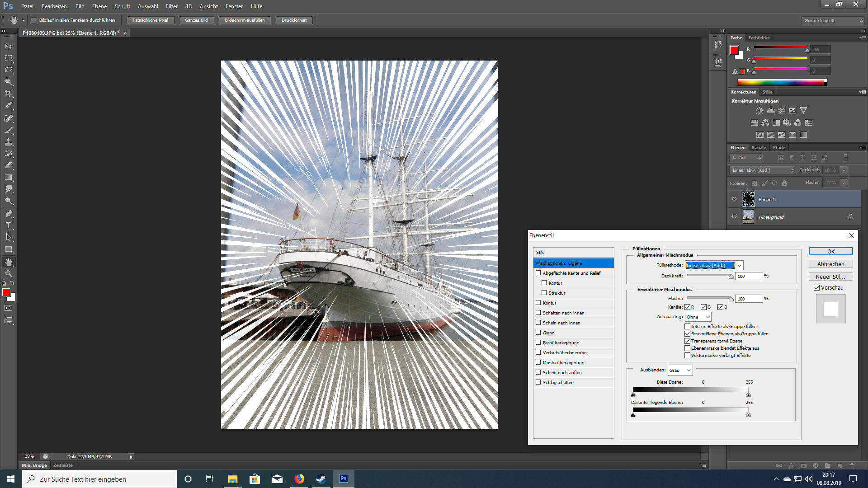Enable the Schlagschatten layer style
Screen dimensions: 868x488
click(x=538, y=382)
